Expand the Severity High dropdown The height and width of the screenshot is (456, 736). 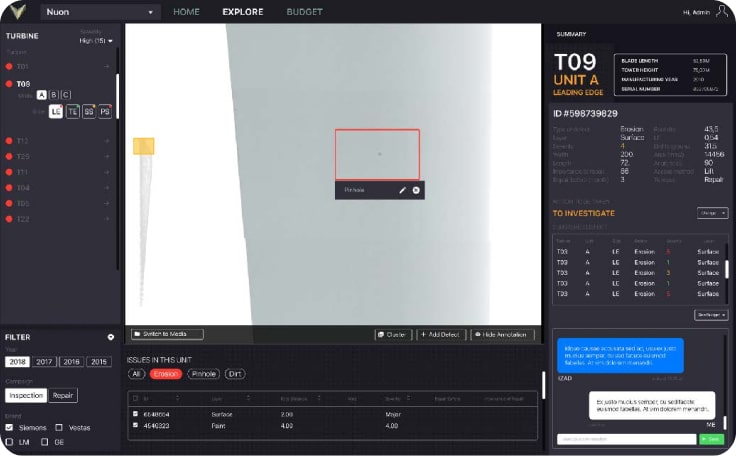[97, 40]
